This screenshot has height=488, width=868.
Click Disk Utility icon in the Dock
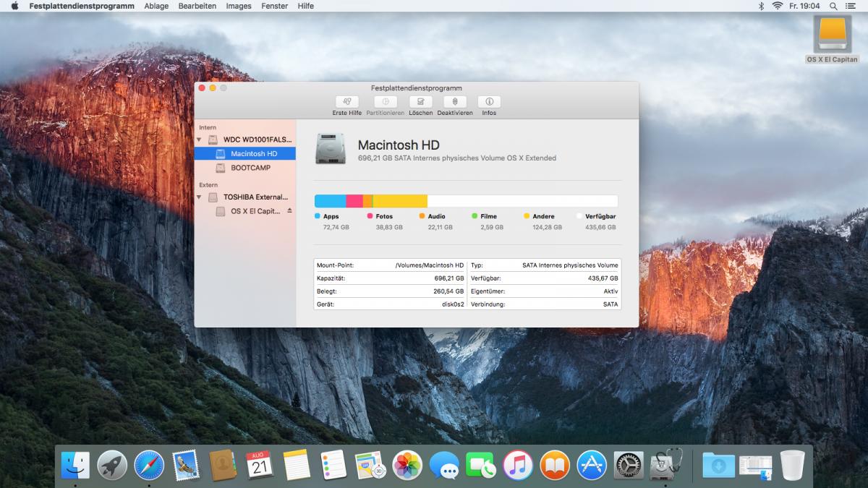pyautogui.click(x=665, y=465)
